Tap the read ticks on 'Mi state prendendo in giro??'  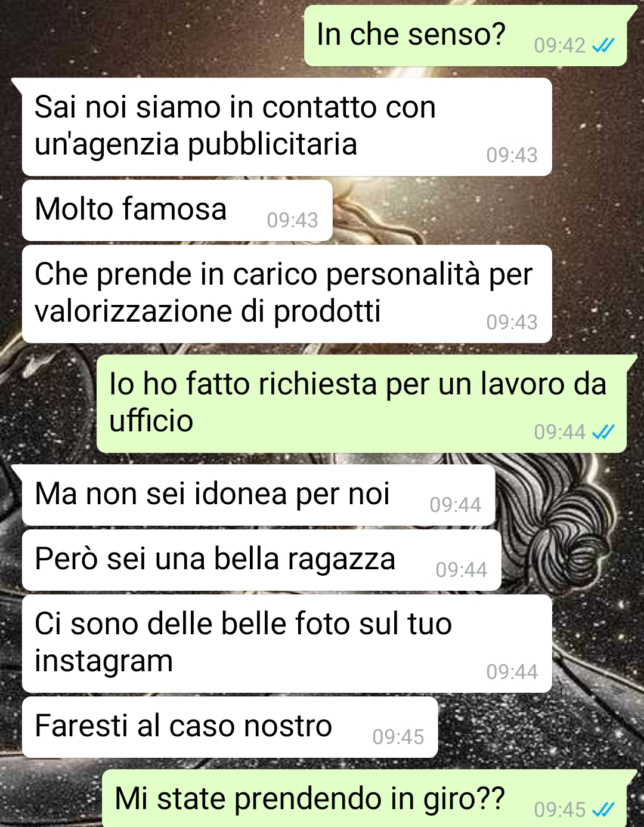click(603, 810)
